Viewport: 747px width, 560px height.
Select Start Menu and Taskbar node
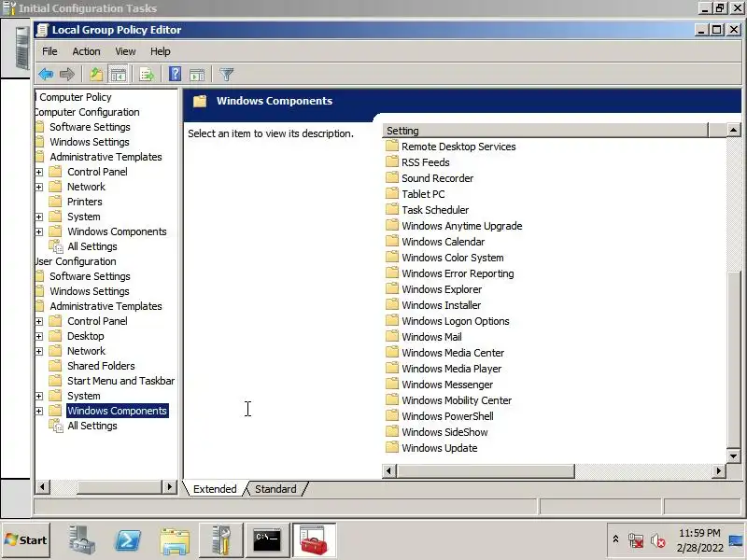pyautogui.click(x=120, y=381)
